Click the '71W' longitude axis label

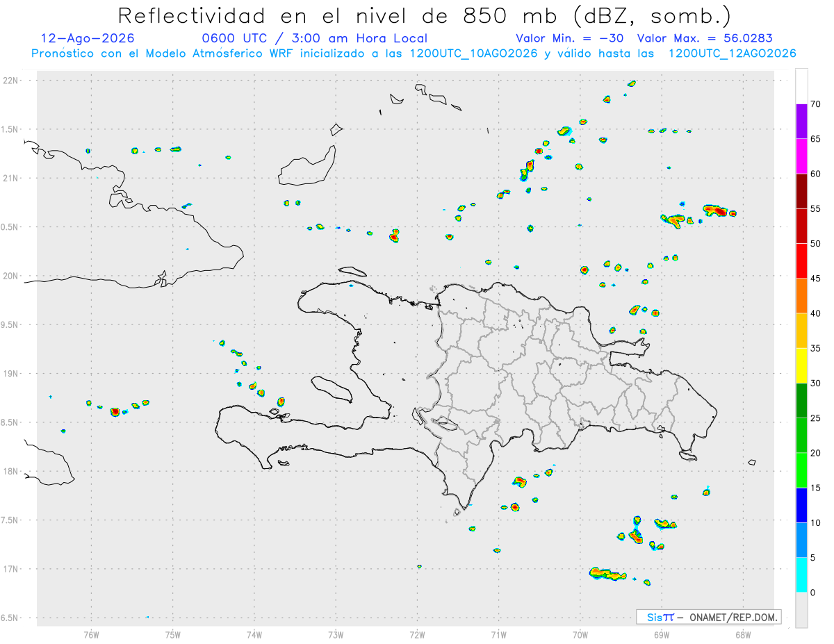coord(498,634)
